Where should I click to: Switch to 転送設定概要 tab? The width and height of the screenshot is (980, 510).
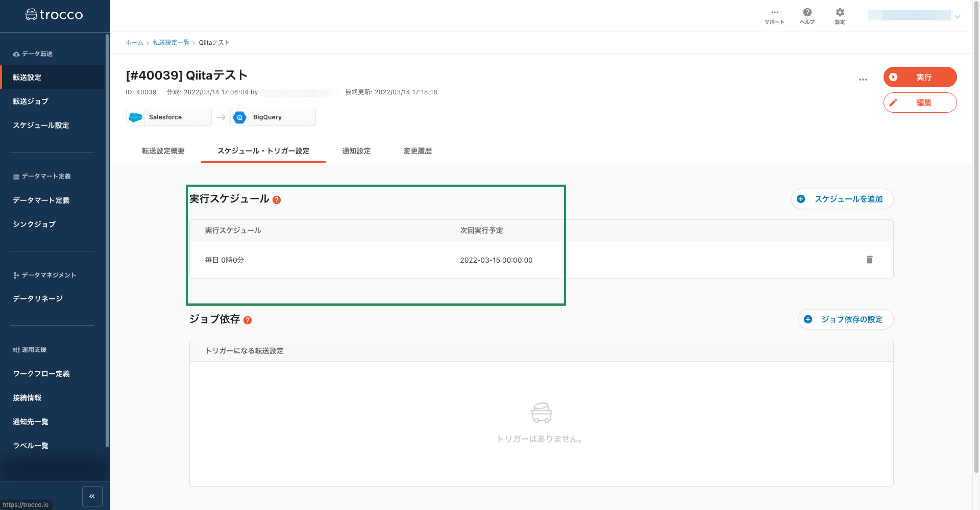(x=163, y=151)
